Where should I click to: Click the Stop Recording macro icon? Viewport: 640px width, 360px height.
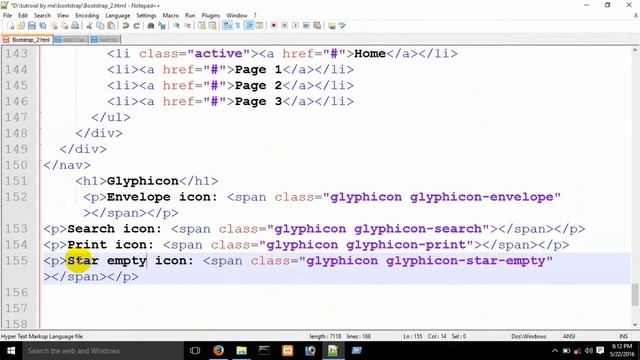(x=284, y=26)
